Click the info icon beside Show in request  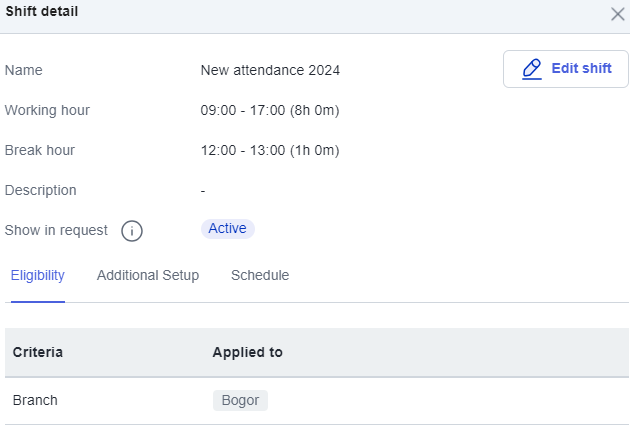pos(132,231)
